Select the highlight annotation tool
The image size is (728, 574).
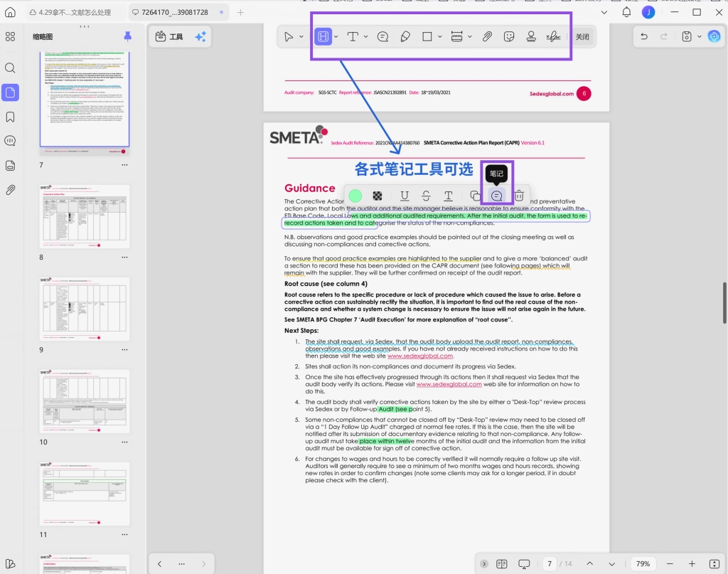click(x=323, y=36)
